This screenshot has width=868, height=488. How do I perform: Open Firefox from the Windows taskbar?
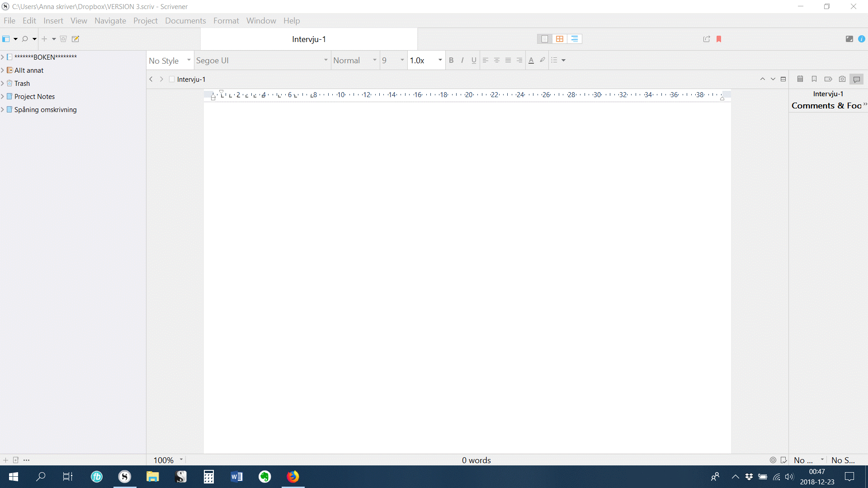click(293, 477)
